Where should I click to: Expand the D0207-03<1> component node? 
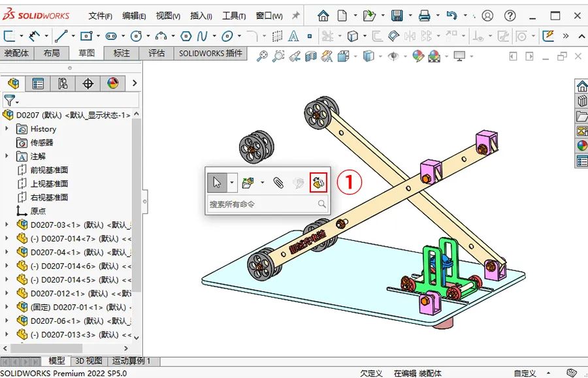tap(7, 225)
